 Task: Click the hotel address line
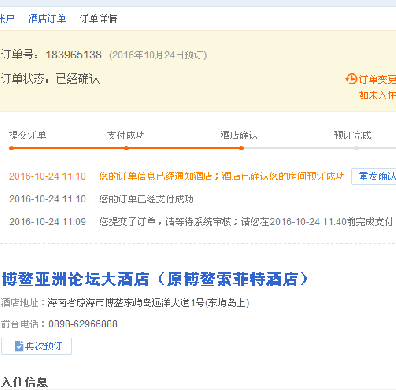coord(125,303)
